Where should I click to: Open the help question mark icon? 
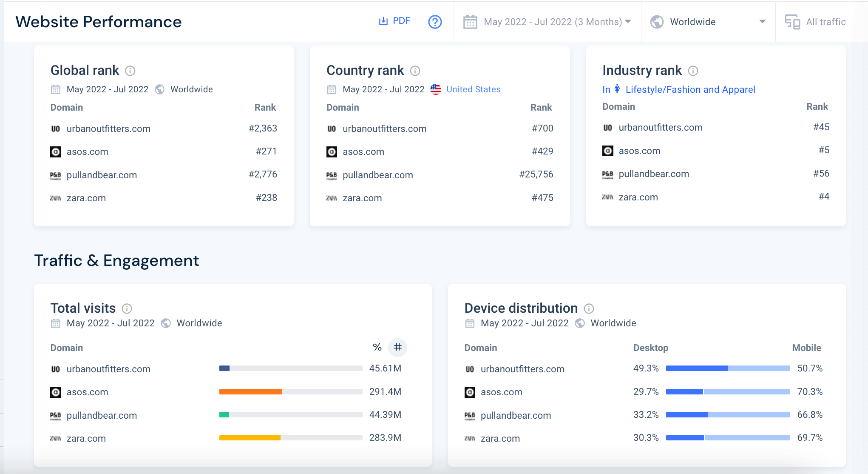point(435,22)
